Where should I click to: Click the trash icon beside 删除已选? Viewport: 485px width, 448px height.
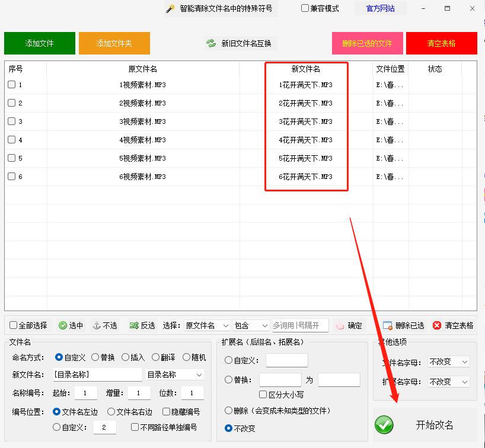(387, 325)
